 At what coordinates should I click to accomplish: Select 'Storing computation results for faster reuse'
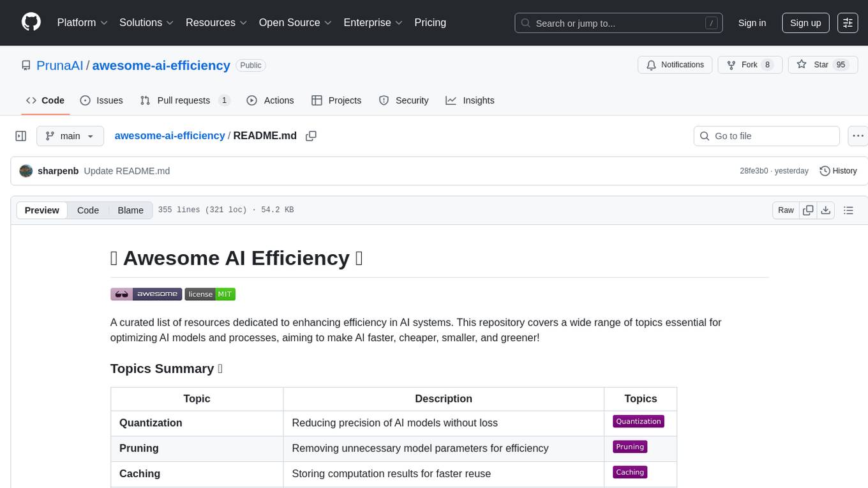coord(391,474)
